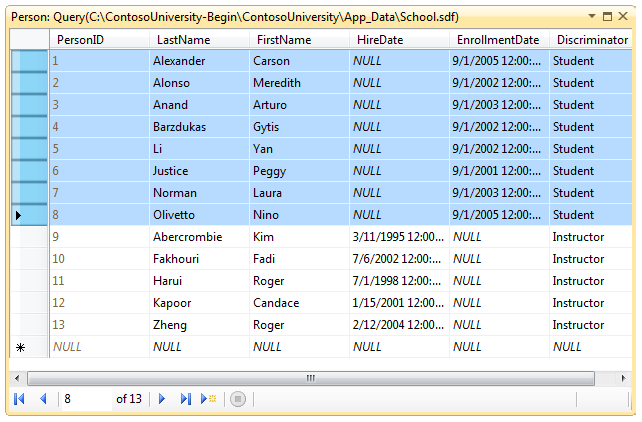
Task: Select the FirstName column header
Action: 299,40
